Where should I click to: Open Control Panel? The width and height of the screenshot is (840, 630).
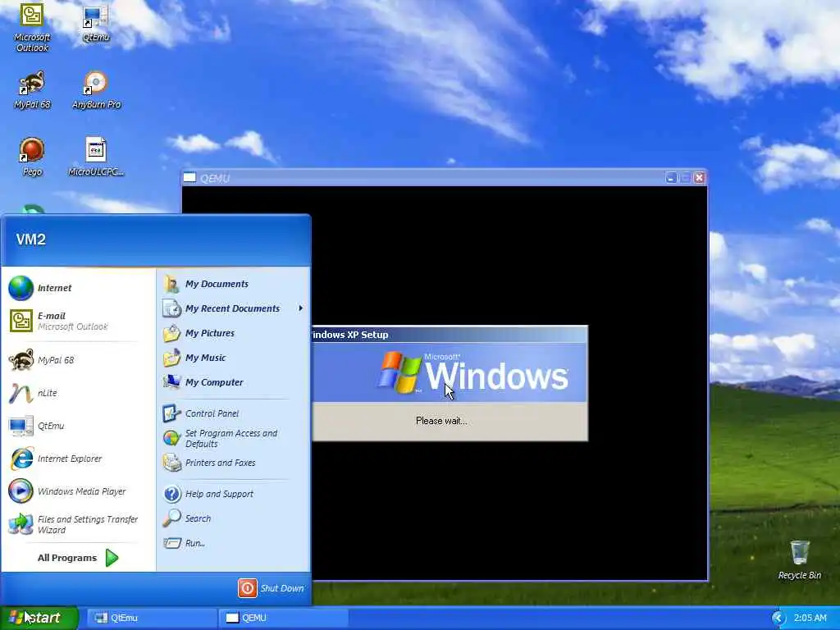point(234,413)
